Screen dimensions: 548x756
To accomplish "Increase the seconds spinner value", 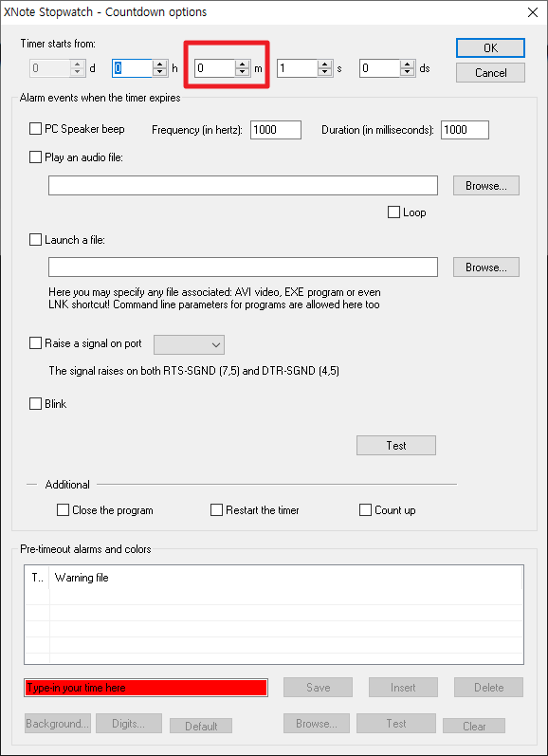I will 325,65.
